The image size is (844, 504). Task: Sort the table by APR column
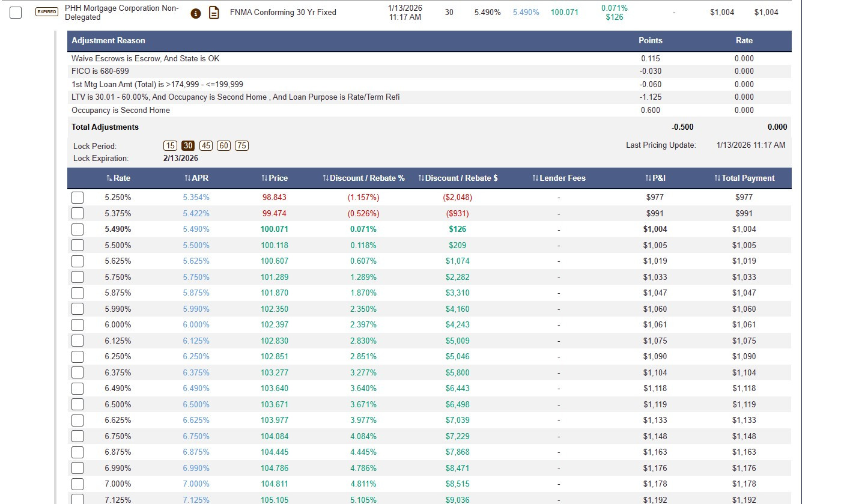(196, 178)
